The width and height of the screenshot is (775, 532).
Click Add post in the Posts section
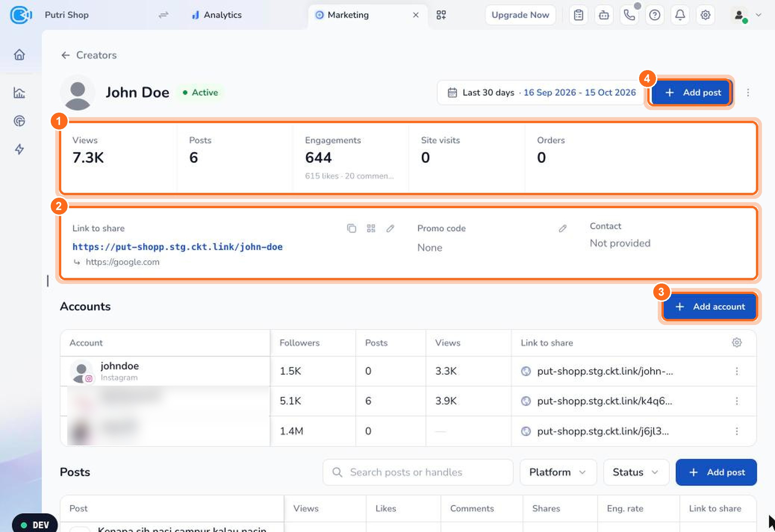(716, 472)
